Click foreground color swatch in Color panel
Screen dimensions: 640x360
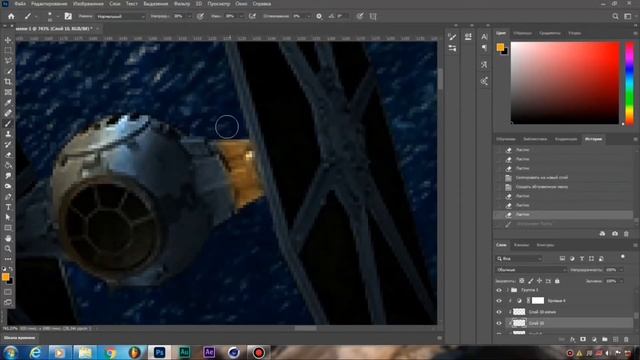(500, 47)
